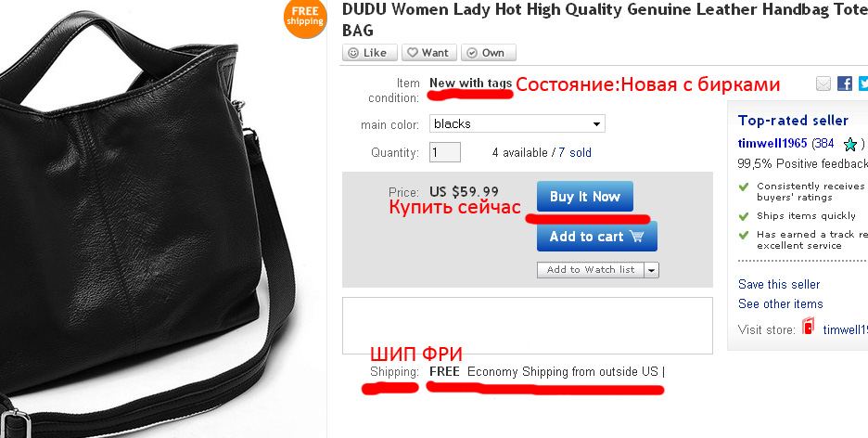This screenshot has width=868, height=438.
Task: Click the orange FREE shipping badge
Action: point(305,17)
